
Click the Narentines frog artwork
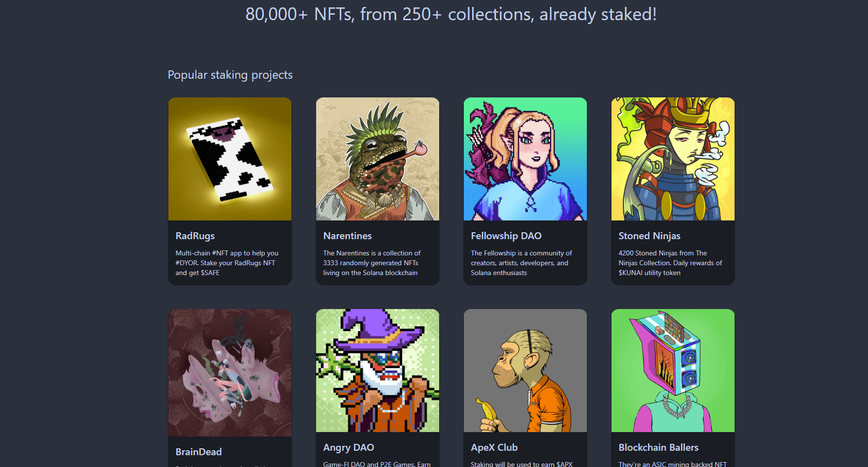(377, 159)
